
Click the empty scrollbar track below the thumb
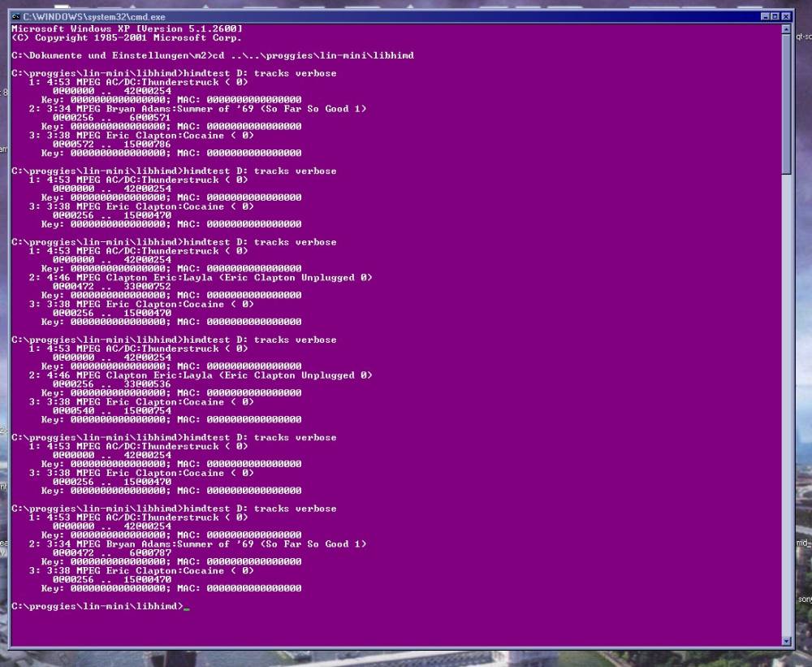tap(785, 406)
